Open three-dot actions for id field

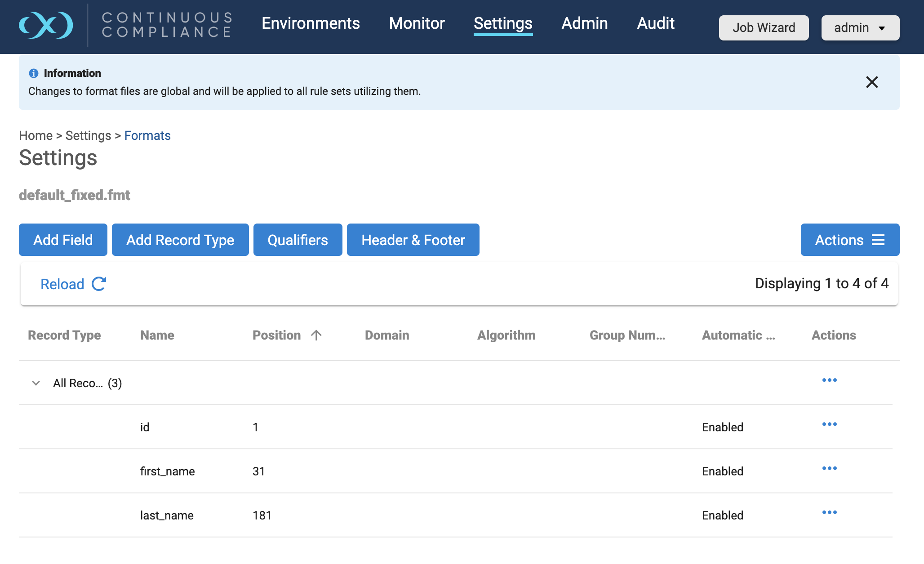(x=829, y=424)
